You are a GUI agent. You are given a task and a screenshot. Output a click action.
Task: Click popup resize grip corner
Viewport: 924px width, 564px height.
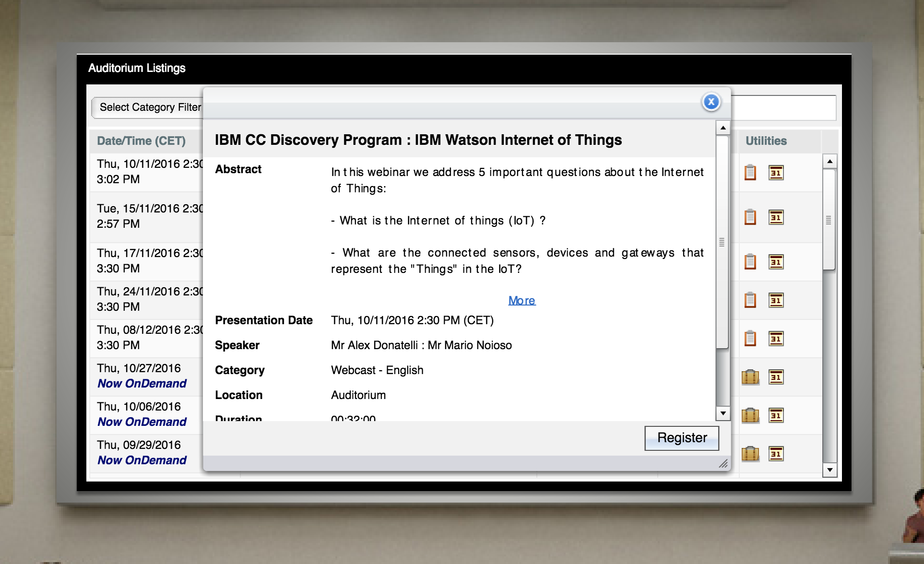[723, 463]
